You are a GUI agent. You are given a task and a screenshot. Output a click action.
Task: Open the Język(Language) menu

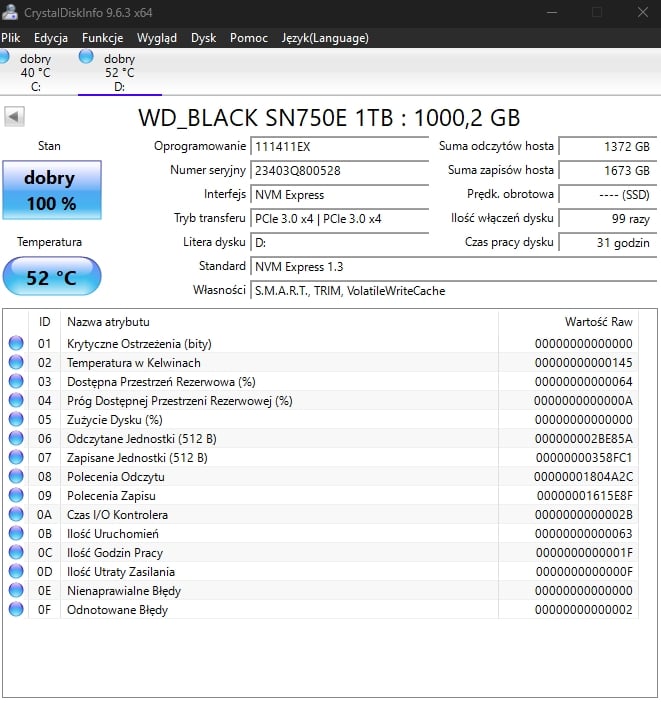[325, 38]
